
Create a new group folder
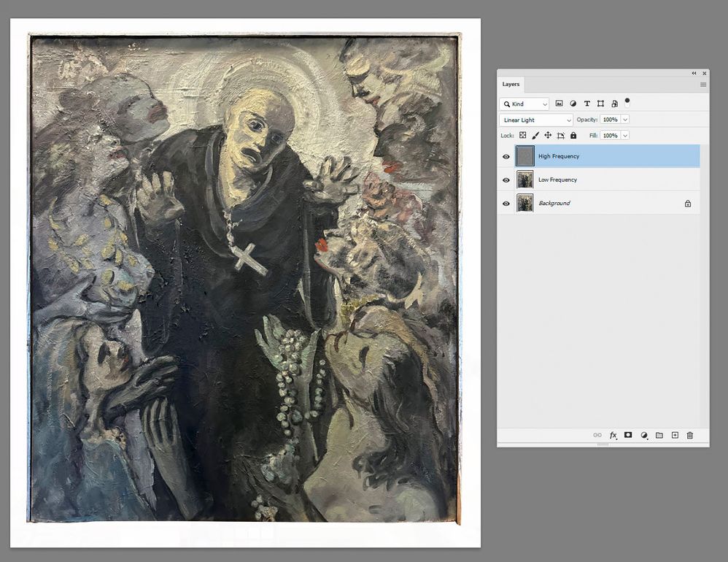click(659, 435)
